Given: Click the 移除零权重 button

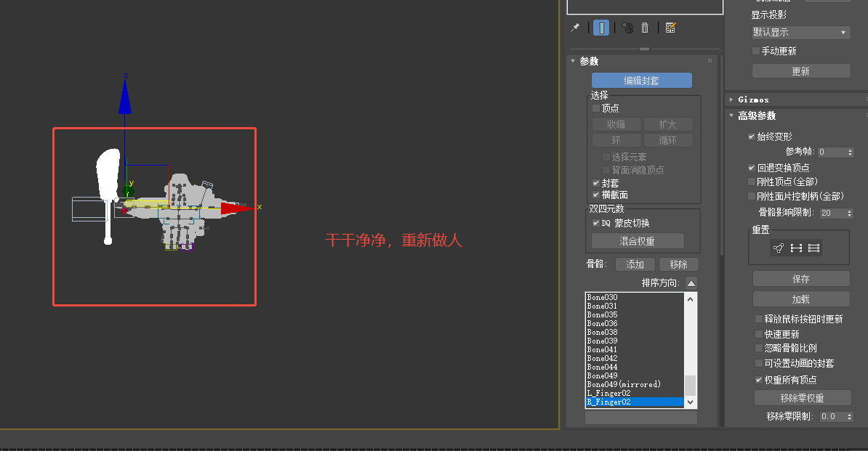Looking at the screenshot, I should pos(802,398).
